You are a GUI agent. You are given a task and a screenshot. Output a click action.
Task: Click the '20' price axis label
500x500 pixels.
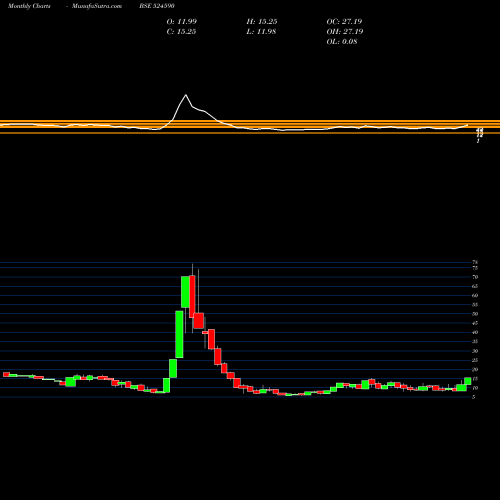click(475, 369)
